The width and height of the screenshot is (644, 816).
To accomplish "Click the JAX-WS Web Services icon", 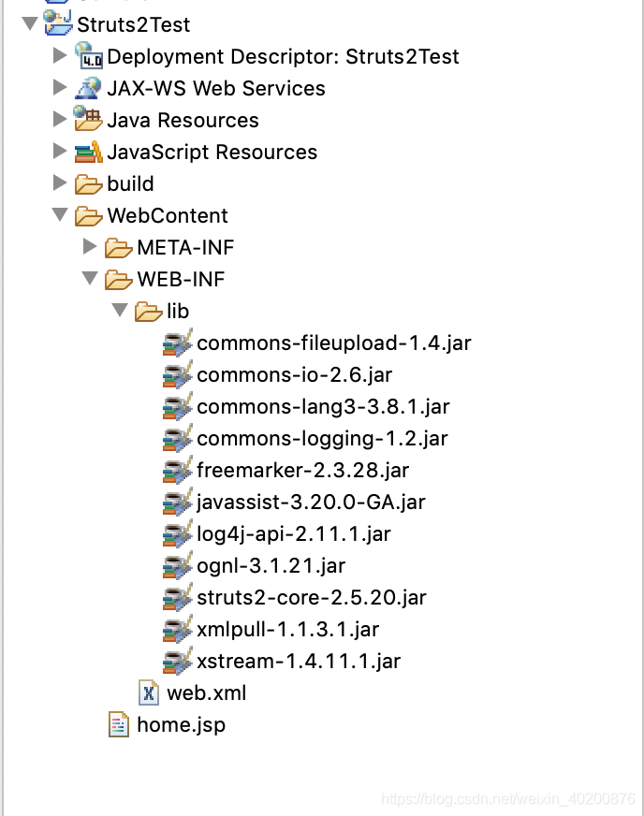I will pyautogui.click(x=87, y=88).
